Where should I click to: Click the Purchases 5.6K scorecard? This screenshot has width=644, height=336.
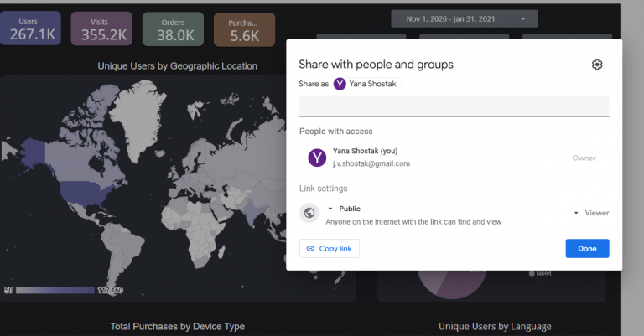(x=244, y=29)
